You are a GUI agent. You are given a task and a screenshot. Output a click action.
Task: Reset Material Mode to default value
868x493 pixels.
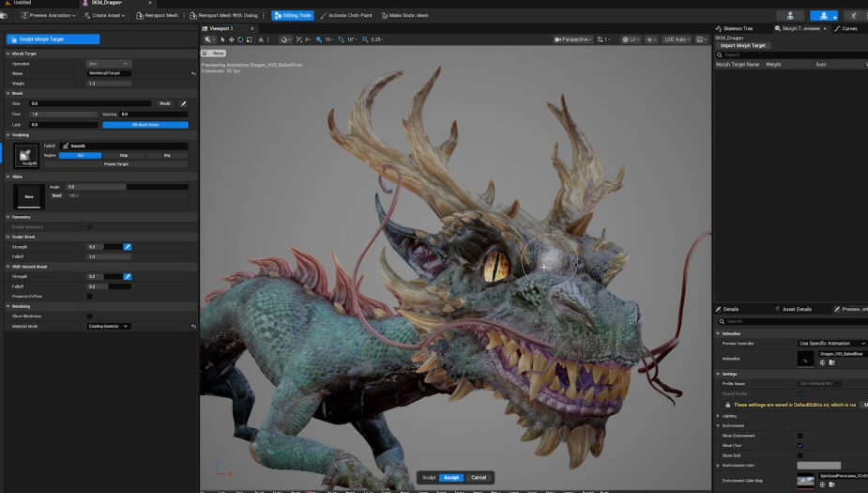coord(193,326)
